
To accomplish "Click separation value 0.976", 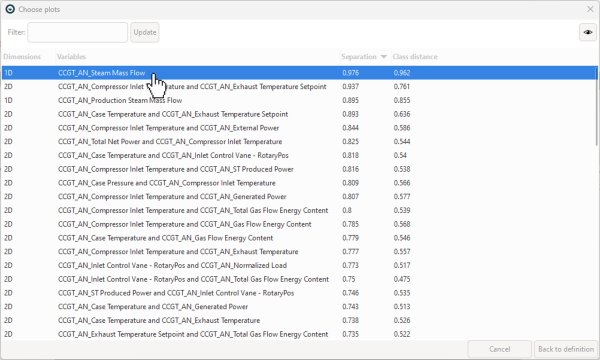I will coord(351,73).
